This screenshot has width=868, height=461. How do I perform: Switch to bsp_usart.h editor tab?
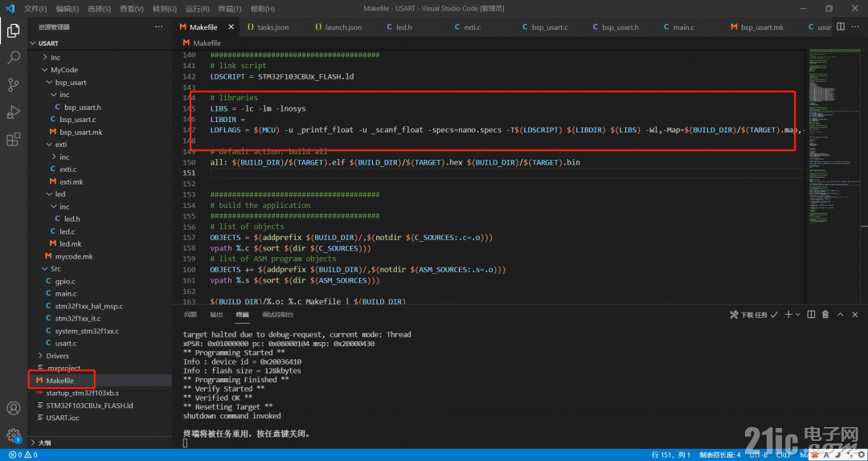[x=620, y=27]
